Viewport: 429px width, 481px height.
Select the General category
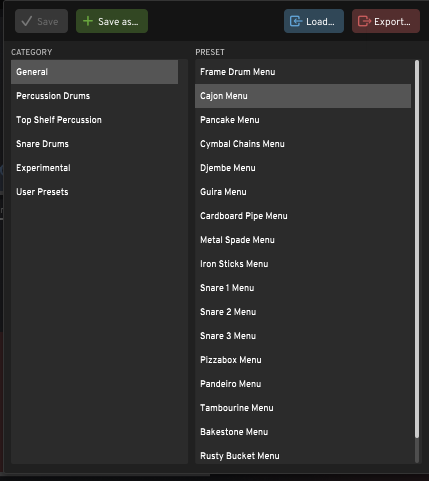tap(94, 72)
